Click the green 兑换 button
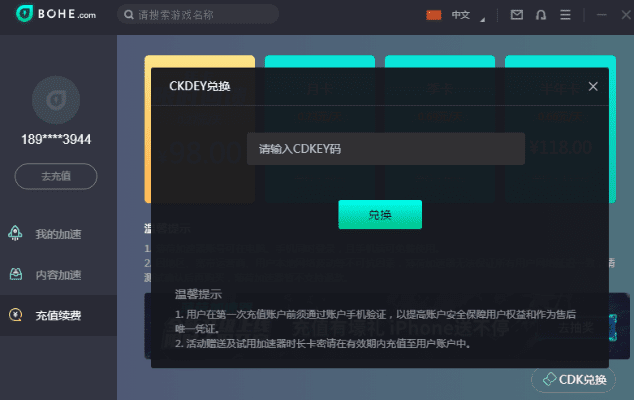This screenshot has width=634, height=400. [x=380, y=214]
